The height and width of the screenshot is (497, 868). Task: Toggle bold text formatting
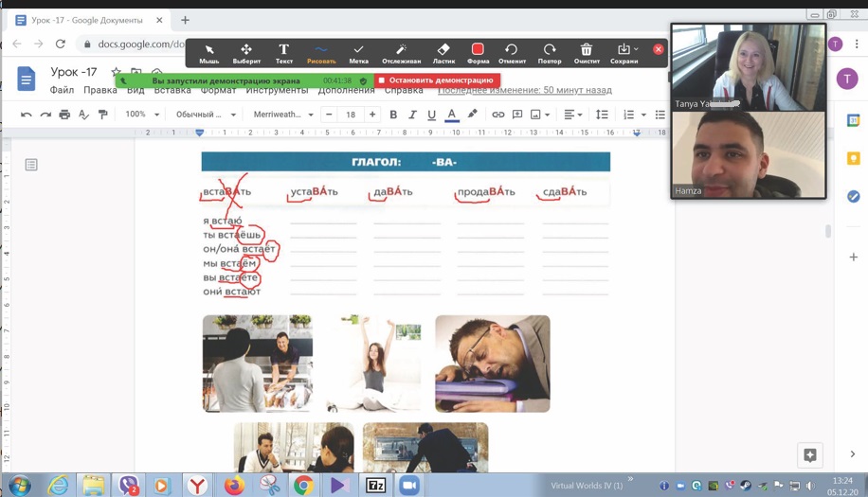click(393, 115)
